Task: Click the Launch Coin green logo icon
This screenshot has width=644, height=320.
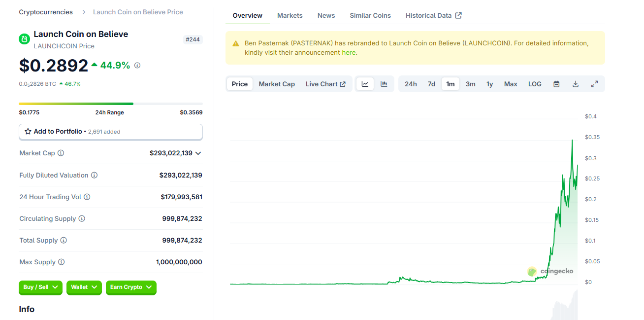Action: [24, 39]
